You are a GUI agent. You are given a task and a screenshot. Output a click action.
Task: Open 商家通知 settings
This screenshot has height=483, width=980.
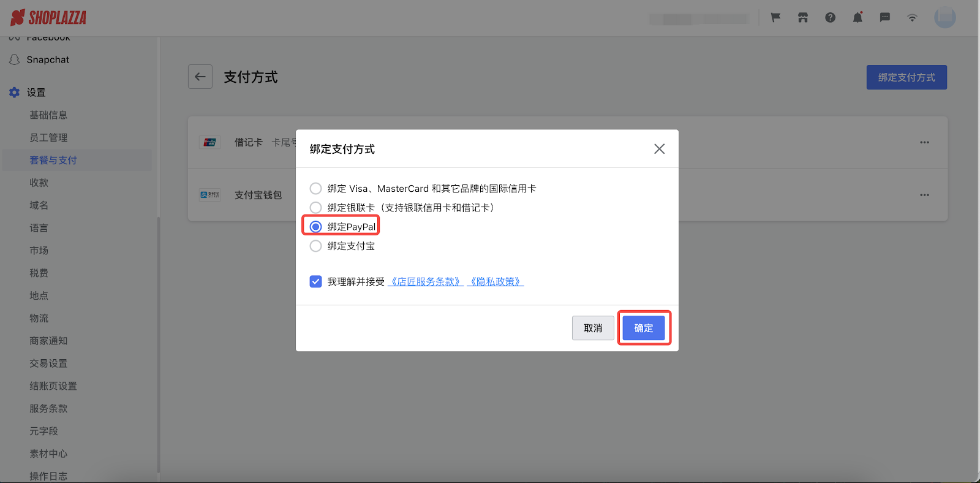tap(48, 341)
